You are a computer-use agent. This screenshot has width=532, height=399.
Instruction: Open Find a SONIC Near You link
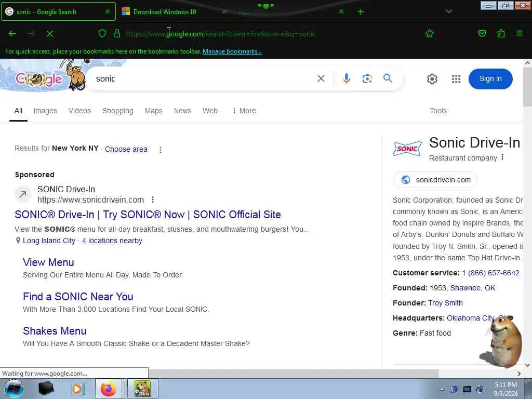coord(78,297)
